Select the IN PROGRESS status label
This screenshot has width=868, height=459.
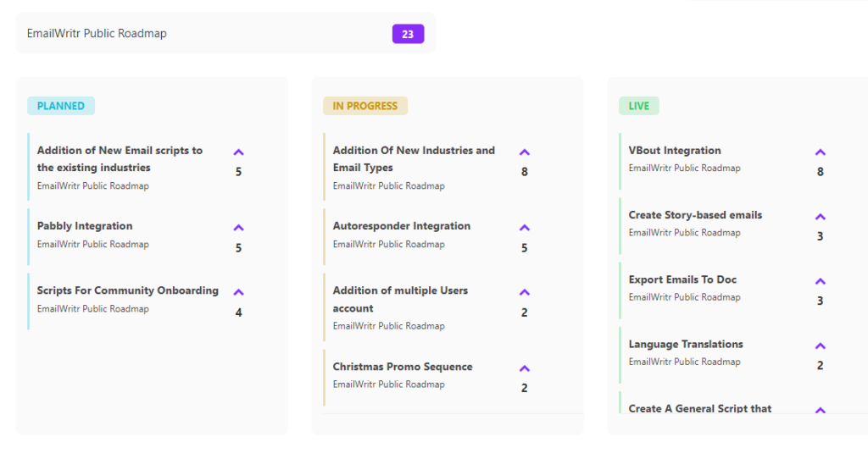point(365,106)
